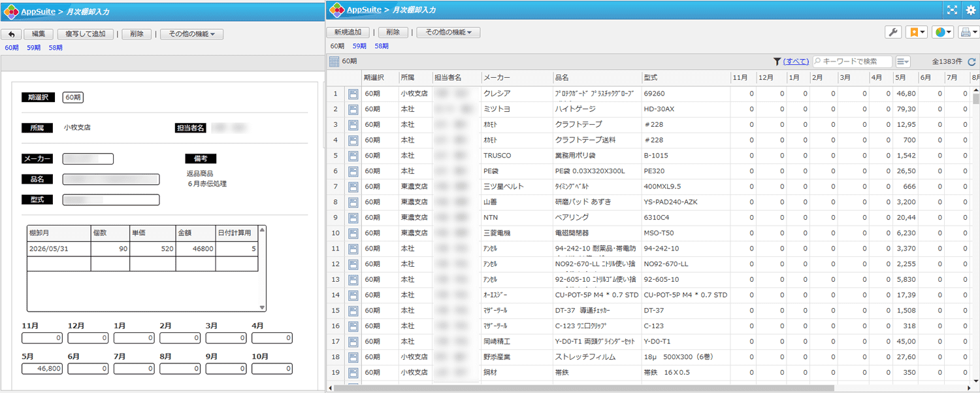Click 電磁開閉器 cell in row 10
980x393 pixels.
(x=596, y=233)
